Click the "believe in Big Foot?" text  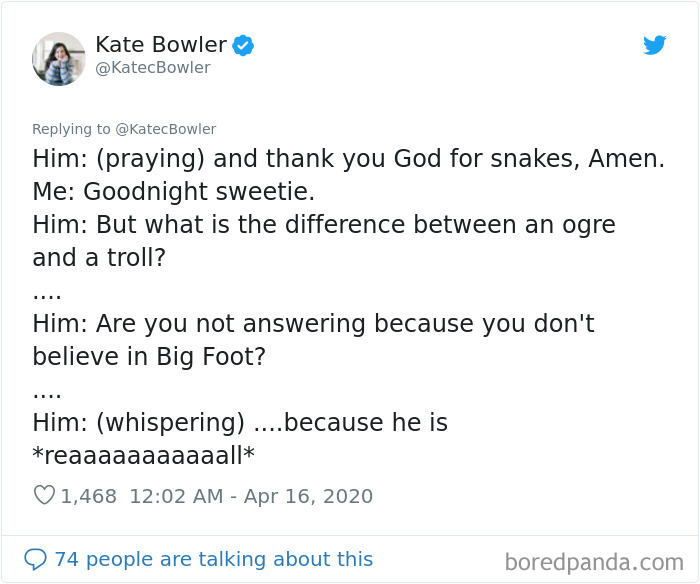coord(149,357)
